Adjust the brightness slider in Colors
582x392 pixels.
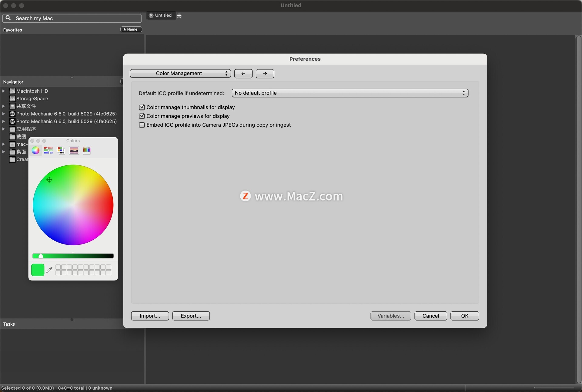click(x=73, y=256)
